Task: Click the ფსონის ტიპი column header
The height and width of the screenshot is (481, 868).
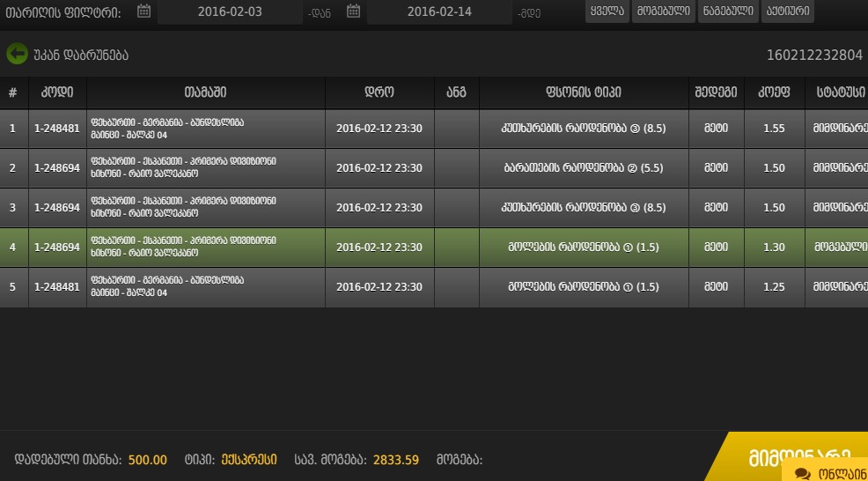Action: pos(584,92)
